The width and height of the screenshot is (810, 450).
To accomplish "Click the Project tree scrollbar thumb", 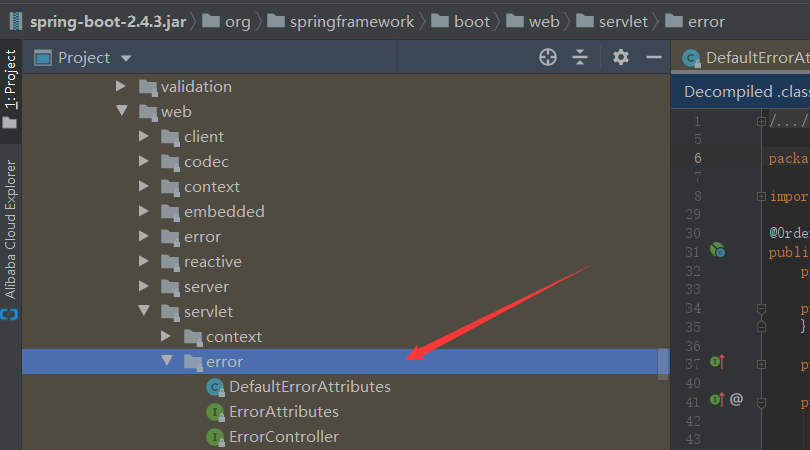I will [663, 364].
